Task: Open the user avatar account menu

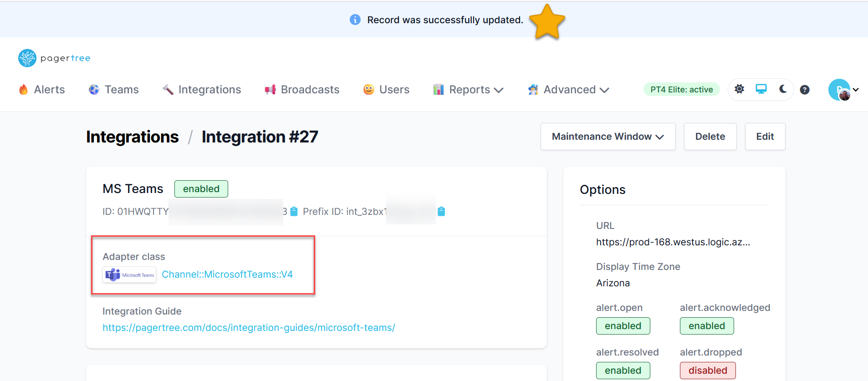Action: [843, 90]
